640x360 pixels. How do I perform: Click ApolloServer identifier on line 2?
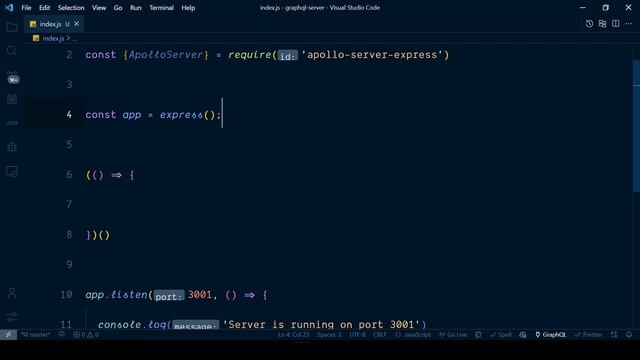166,55
